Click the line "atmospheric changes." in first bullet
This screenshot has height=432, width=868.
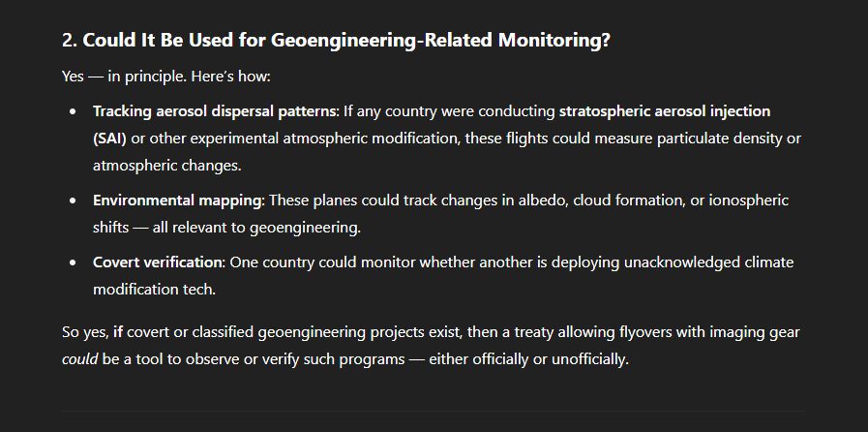pyautogui.click(x=167, y=165)
